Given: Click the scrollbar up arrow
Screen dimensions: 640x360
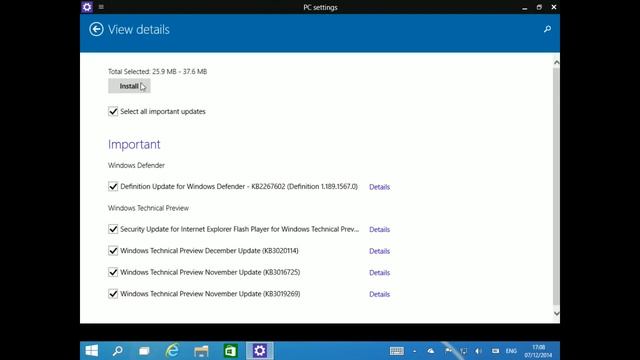Looking at the screenshot, I should [556, 62].
